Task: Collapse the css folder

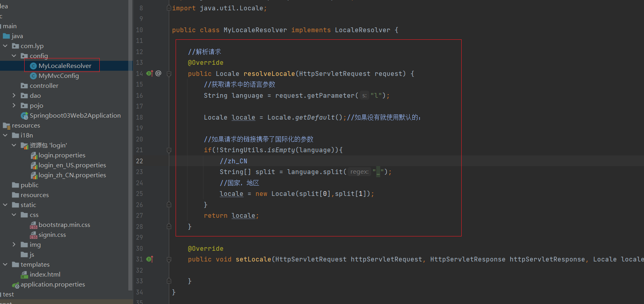Action: (14, 215)
